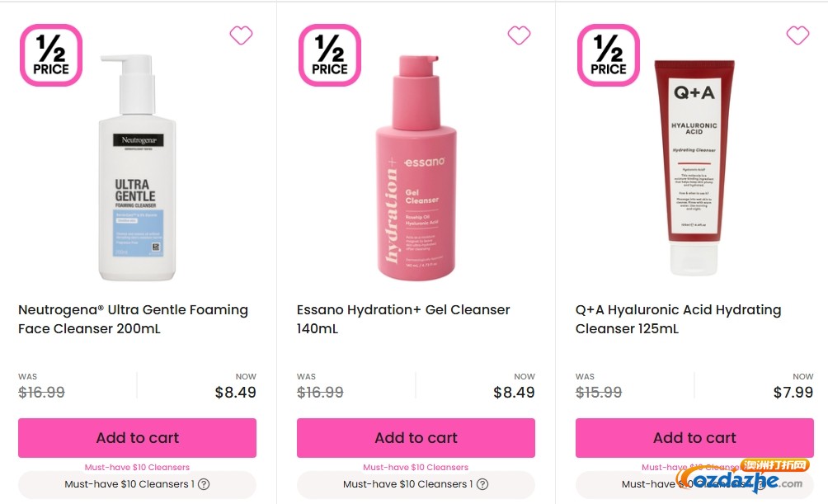Click the pink Essano gel cleanser bottle image
The image size is (828, 504).
pyautogui.click(x=415, y=165)
